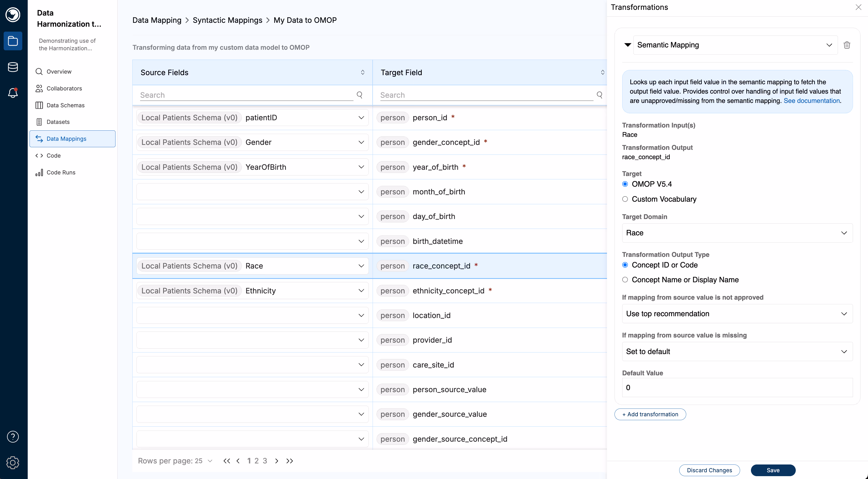Open the empty source dropdown for provider_id
Image resolution: width=868 pixels, height=479 pixels.
pyautogui.click(x=252, y=340)
